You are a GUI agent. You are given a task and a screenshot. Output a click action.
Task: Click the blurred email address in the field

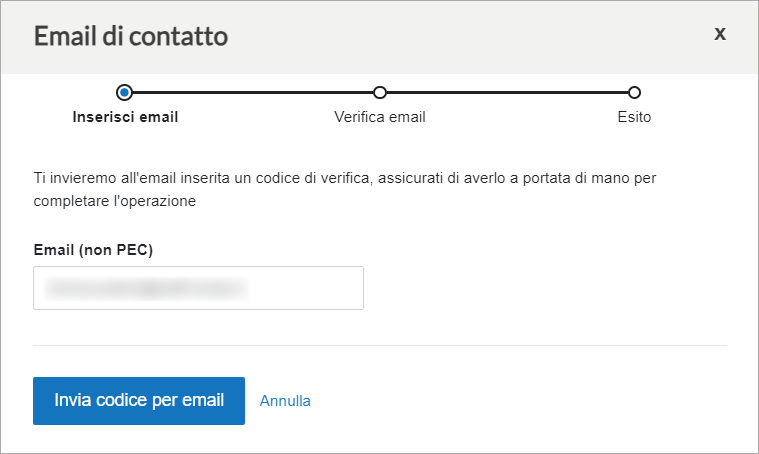coord(146,288)
